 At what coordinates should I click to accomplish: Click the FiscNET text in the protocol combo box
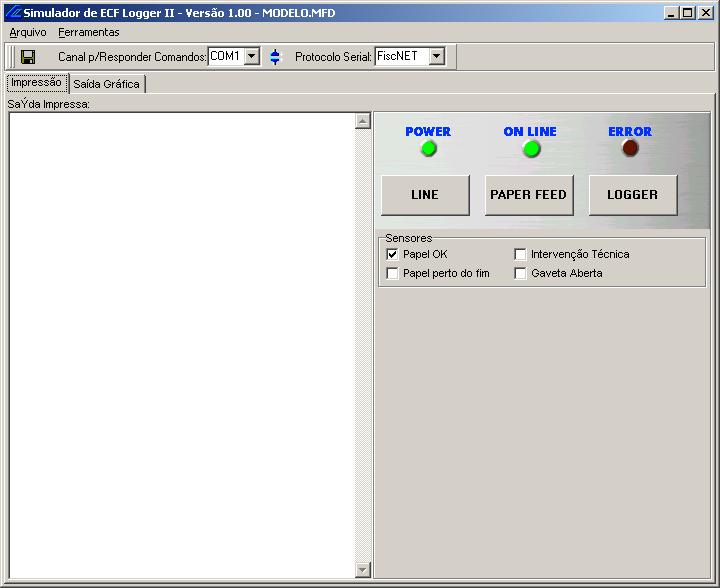[397, 56]
